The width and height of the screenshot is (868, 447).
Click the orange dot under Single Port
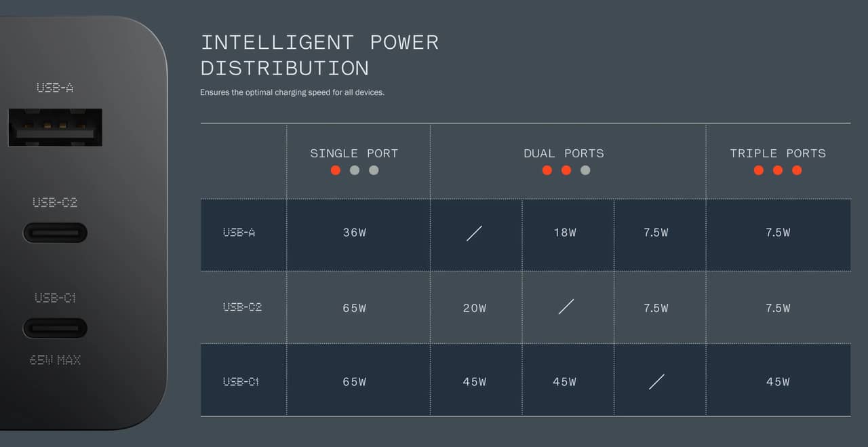pyautogui.click(x=335, y=170)
